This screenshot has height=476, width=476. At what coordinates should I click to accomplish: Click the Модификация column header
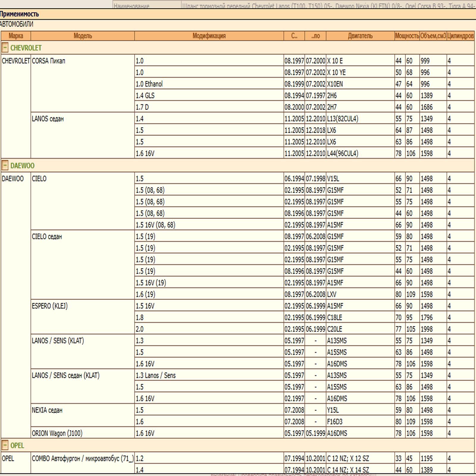pyautogui.click(x=209, y=36)
